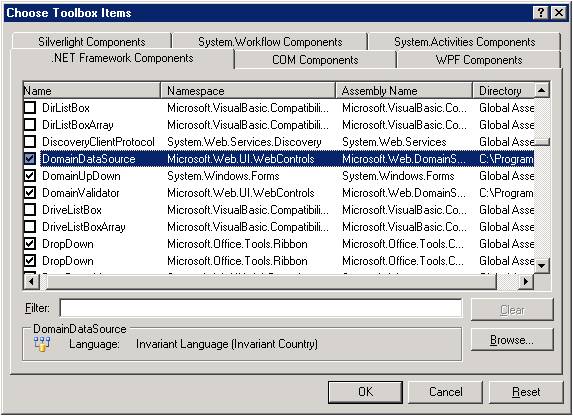Click the Browse... button
The height and width of the screenshot is (416, 573).
point(512,340)
